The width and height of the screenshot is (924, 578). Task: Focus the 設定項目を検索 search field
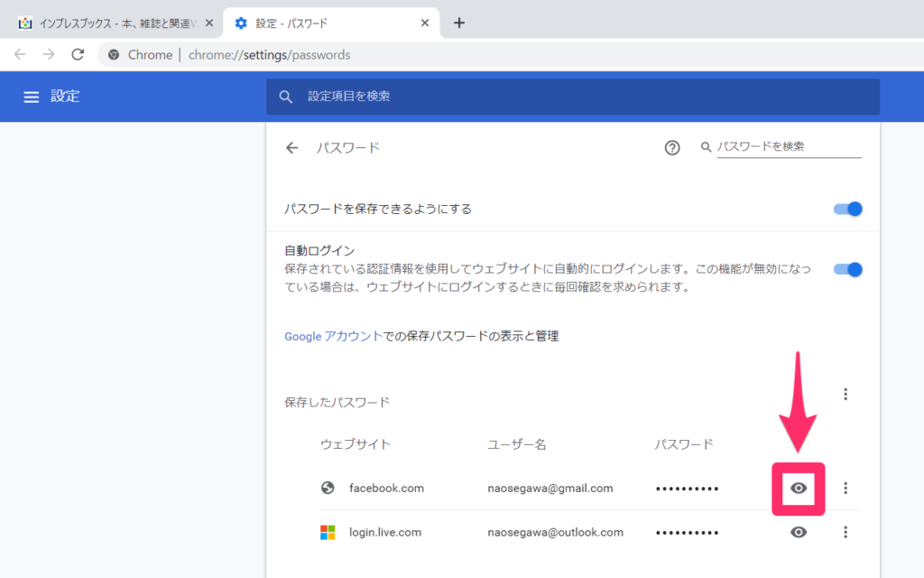coord(573,97)
